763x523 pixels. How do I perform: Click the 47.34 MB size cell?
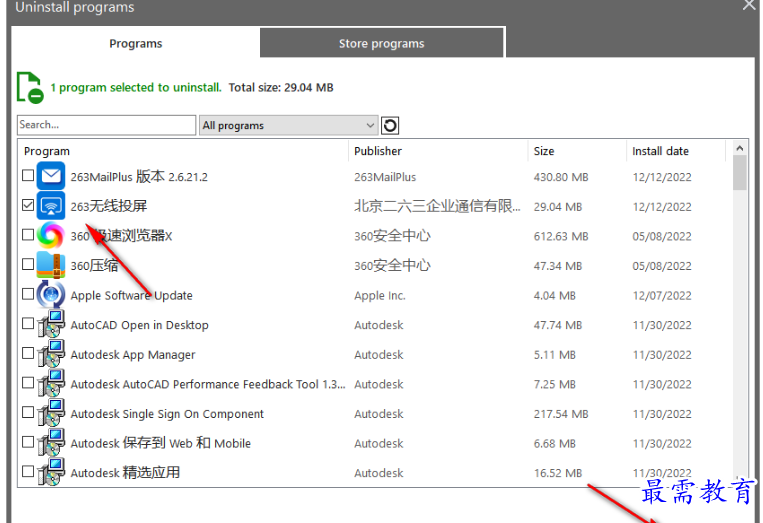pyautogui.click(x=558, y=266)
